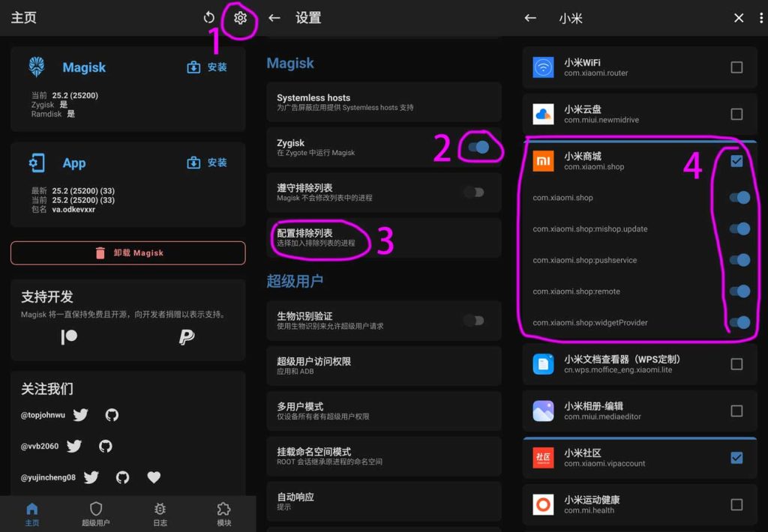This screenshot has width=768, height=532.
Task: Check the 小米相册-编辑 checkbox
Action: pos(736,411)
